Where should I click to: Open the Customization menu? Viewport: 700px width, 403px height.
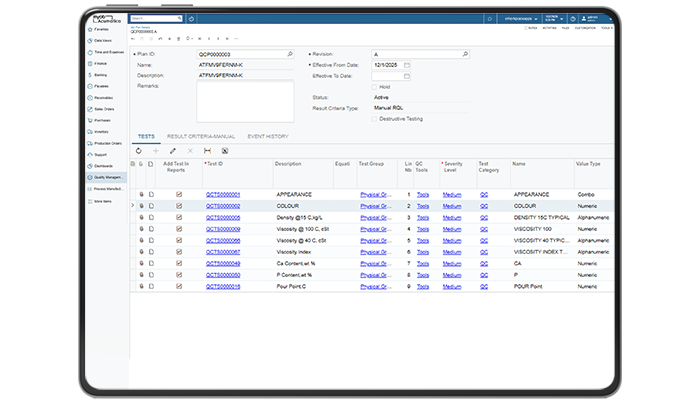click(x=585, y=28)
